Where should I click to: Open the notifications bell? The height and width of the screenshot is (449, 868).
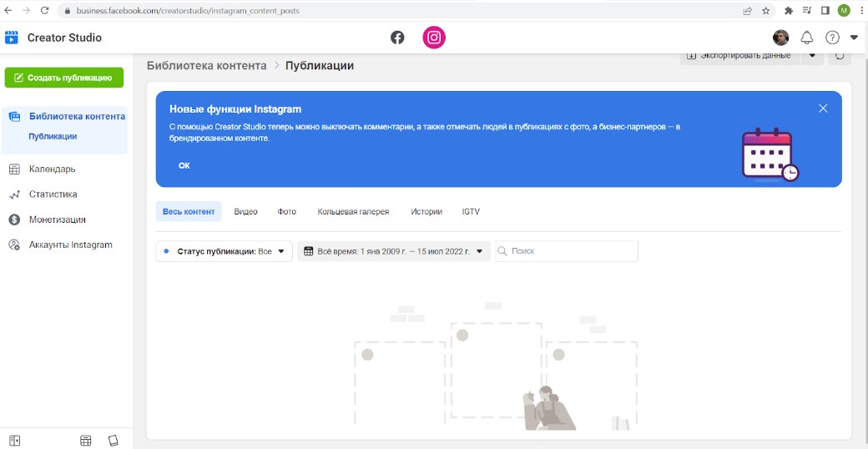pos(806,38)
